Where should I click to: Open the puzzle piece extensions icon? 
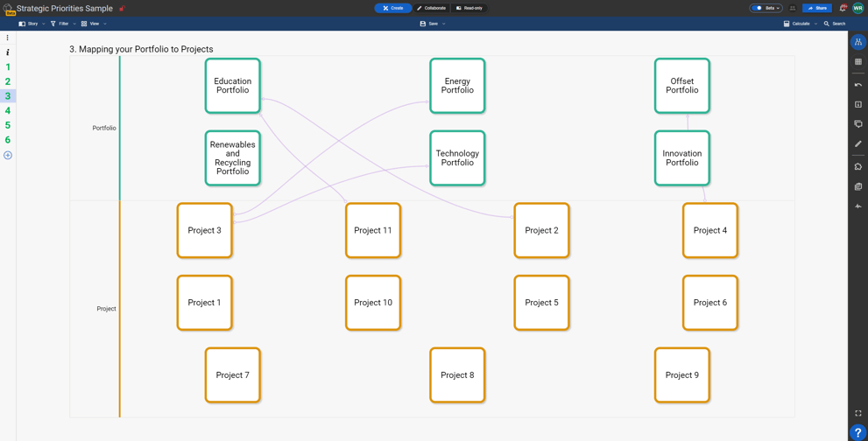[858, 166]
